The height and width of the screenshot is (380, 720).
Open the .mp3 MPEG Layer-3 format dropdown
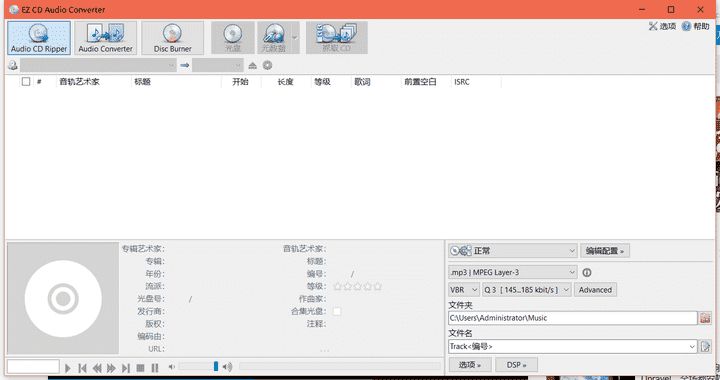(512, 272)
